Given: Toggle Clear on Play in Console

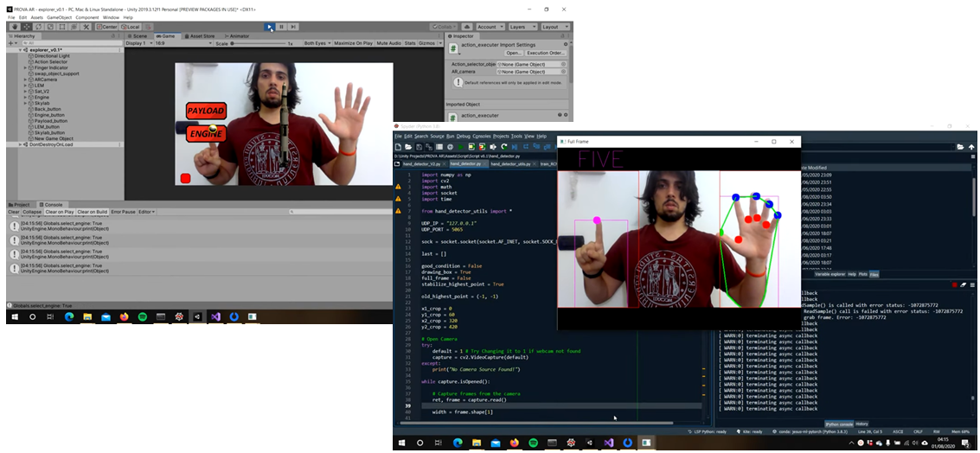Looking at the screenshot, I should coord(60,212).
